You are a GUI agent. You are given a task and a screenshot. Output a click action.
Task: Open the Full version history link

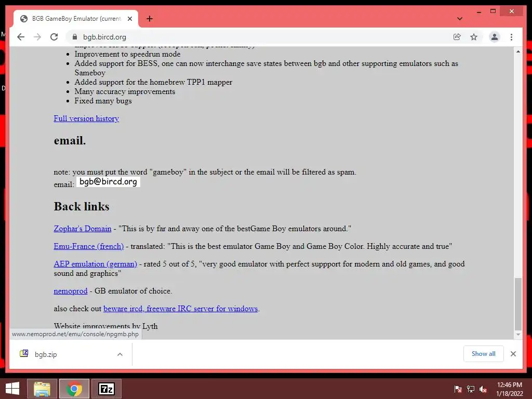click(86, 118)
